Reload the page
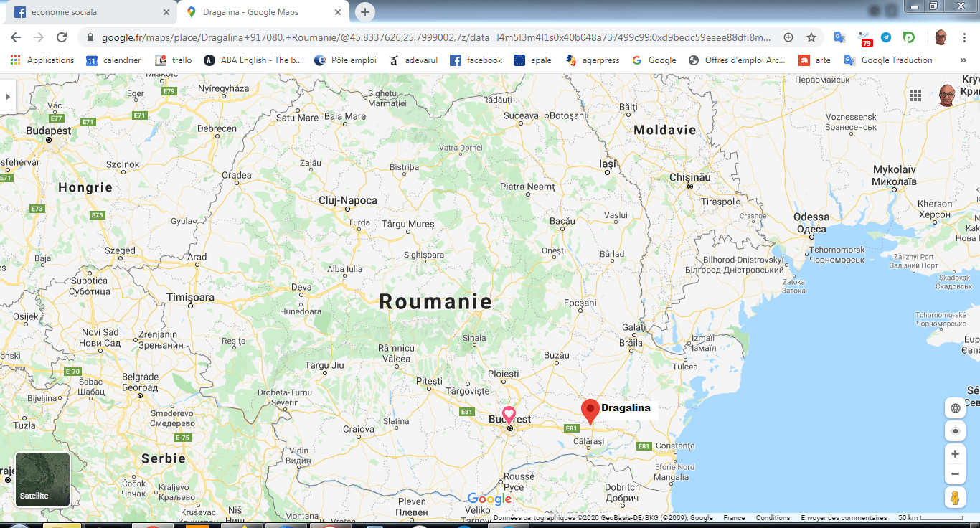The height and width of the screenshot is (528, 980). click(x=62, y=37)
